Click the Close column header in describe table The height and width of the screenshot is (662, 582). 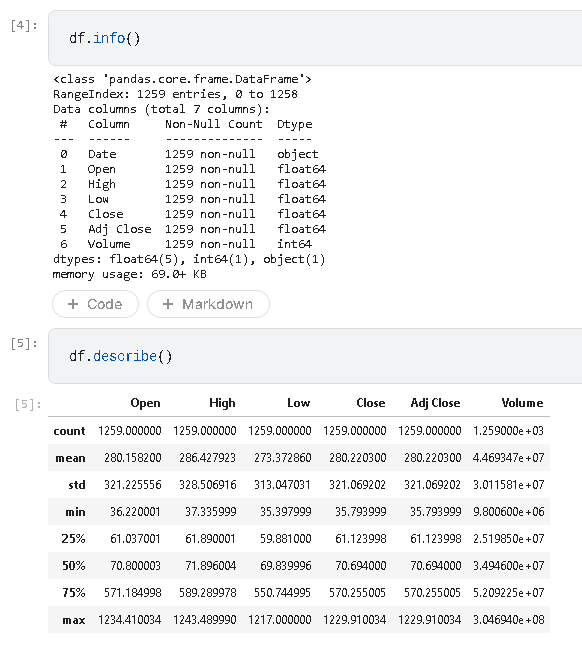pyautogui.click(x=371, y=403)
